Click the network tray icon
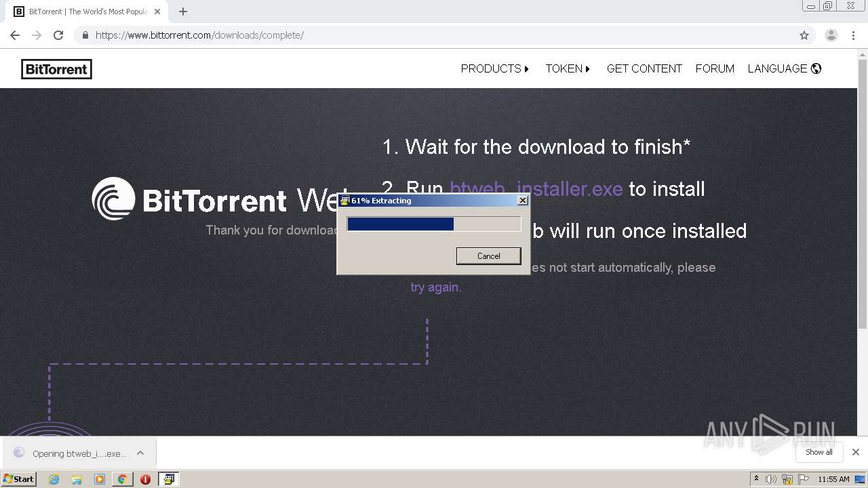This screenshot has height=488, width=868. (787, 479)
